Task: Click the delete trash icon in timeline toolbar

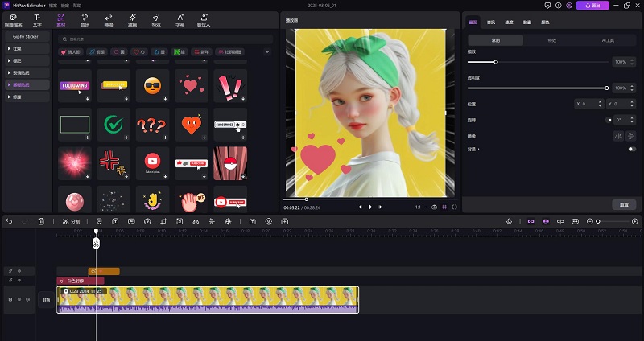Action: [41, 221]
